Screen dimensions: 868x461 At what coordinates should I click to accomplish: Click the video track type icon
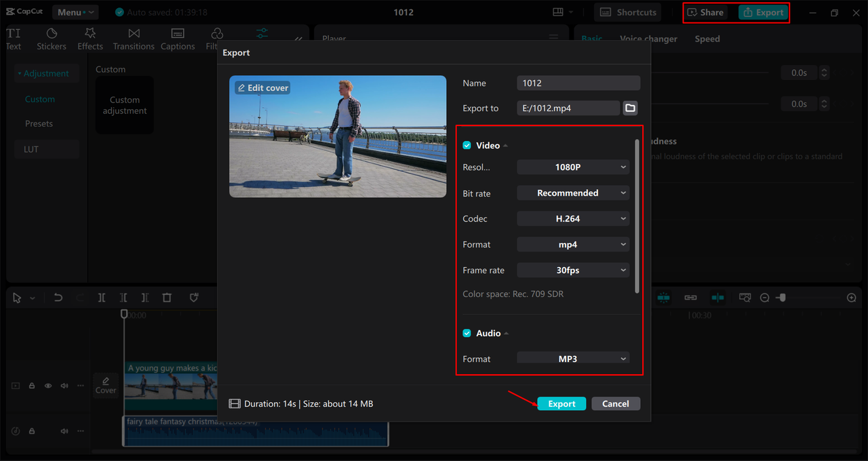pyautogui.click(x=16, y=386)
